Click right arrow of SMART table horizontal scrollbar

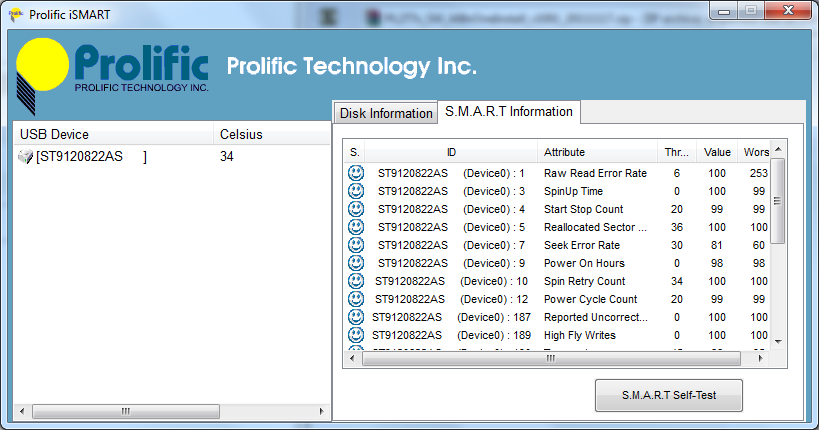coord(762,359)
